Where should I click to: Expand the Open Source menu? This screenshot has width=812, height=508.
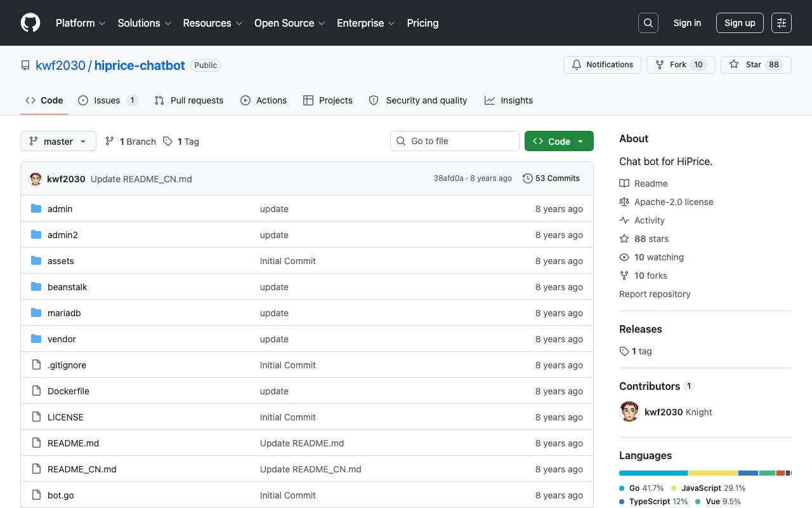(x=290, y=23)
